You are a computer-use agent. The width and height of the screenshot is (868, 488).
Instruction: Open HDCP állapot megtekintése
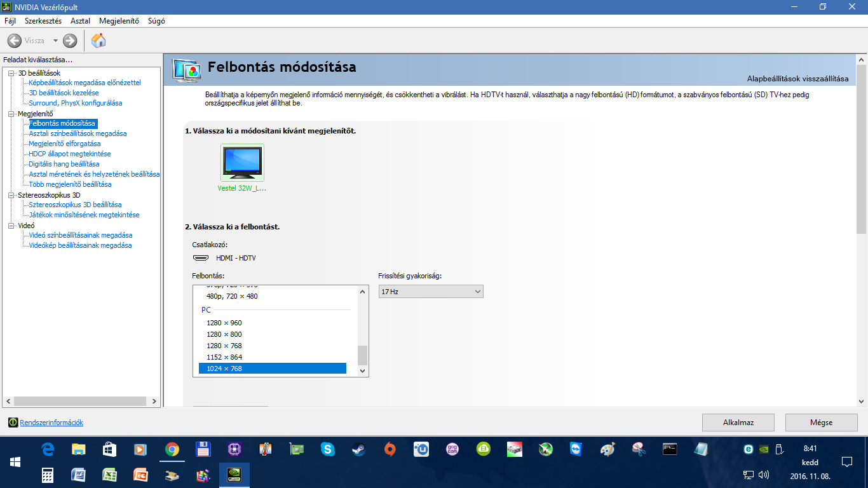[70, 154]
